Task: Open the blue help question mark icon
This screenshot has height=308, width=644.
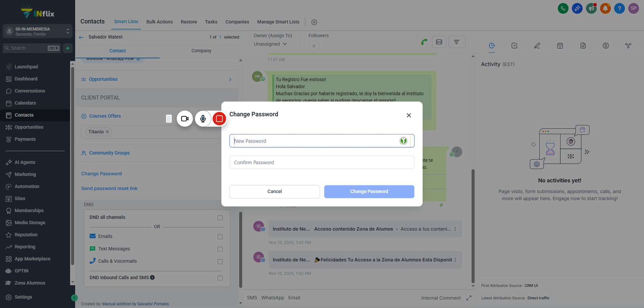Action: 619,8
